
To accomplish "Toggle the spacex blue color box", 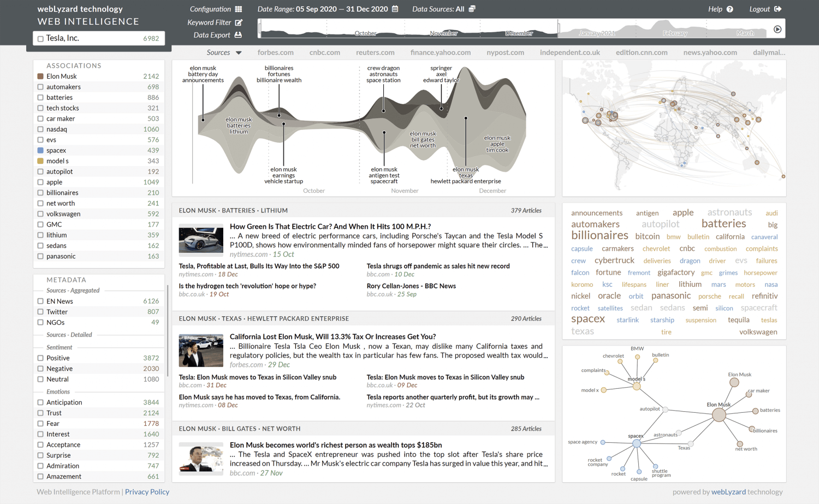I will [x=40, y=150].
